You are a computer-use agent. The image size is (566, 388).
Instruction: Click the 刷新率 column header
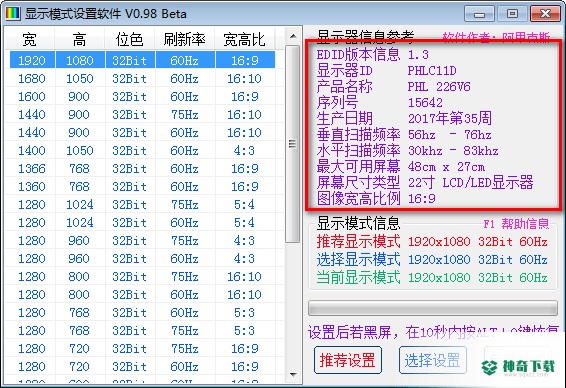coord(184,40)
